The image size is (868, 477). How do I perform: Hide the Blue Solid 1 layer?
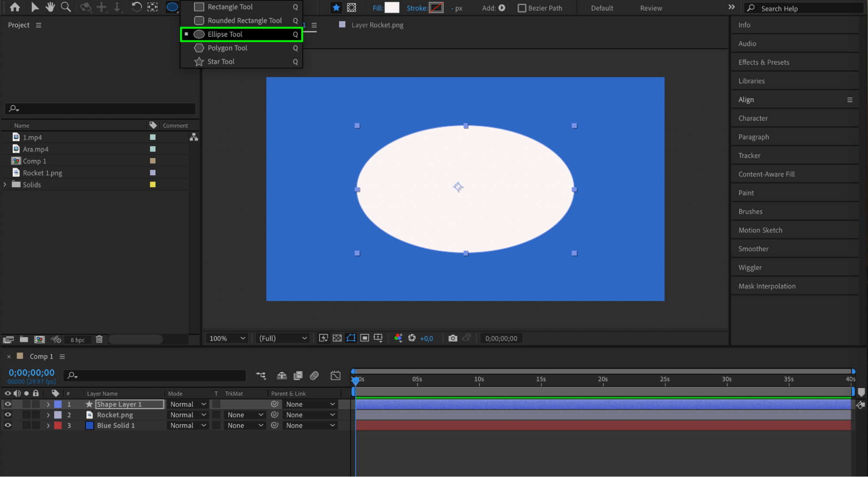pos(7,425)
